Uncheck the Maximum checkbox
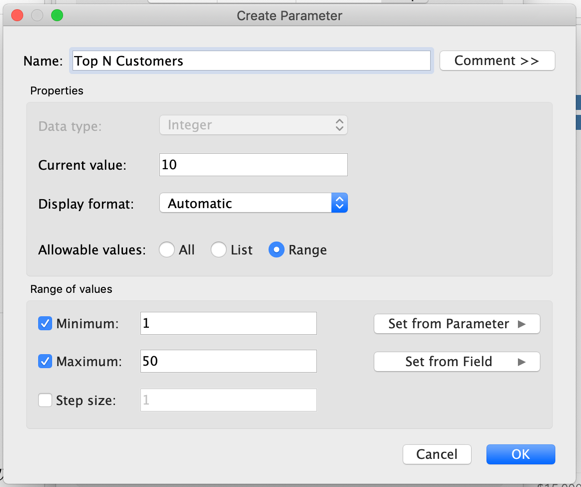Image resolution: width=581 pixels, height=487 pixels. tap(45, 361)
